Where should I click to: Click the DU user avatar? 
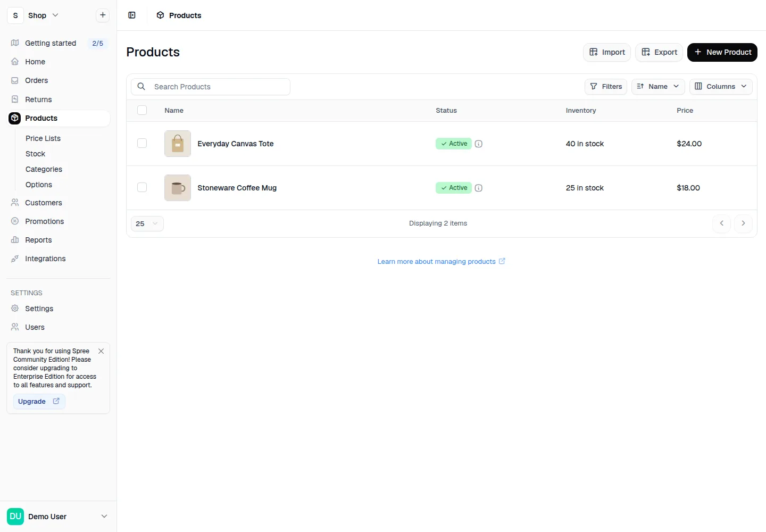15,516
